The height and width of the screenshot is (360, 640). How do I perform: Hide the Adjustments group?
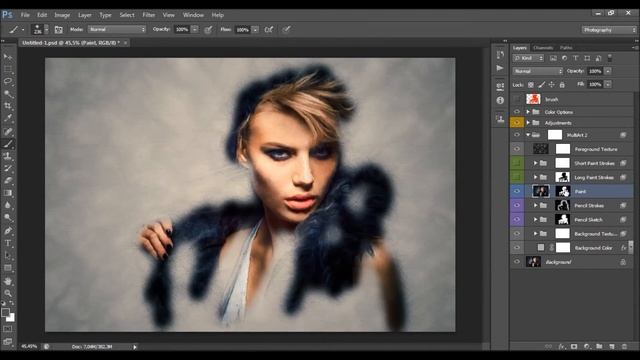point(517,122)
